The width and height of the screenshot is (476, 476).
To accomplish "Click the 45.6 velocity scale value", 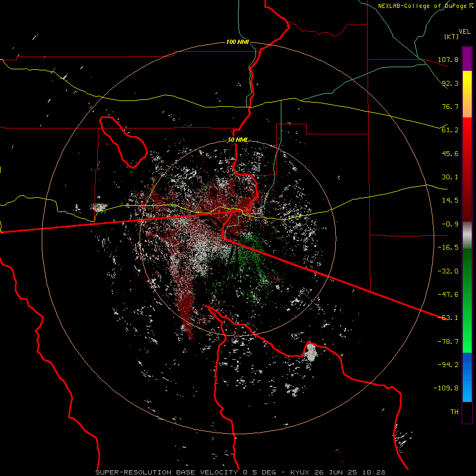I will coord(450,153).
